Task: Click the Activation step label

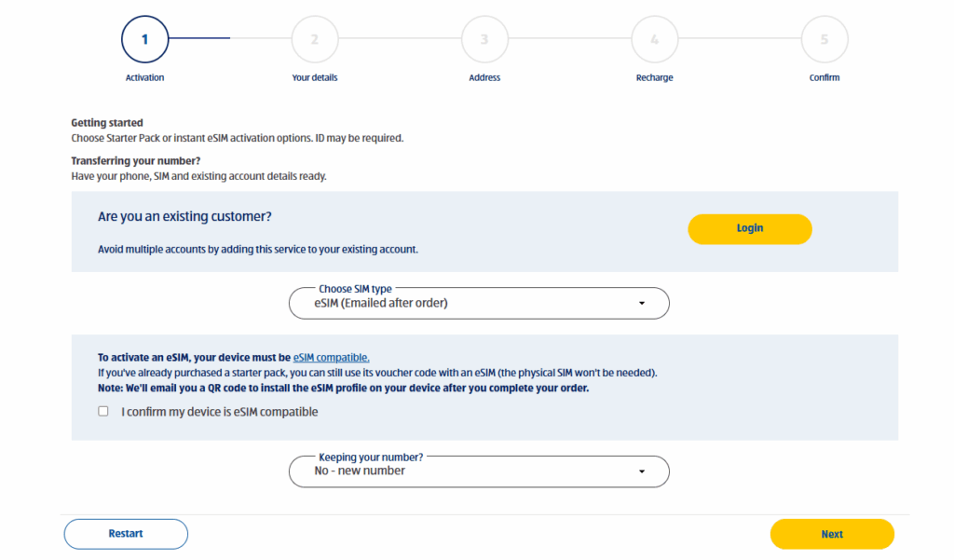Action: tap(144, 77)
